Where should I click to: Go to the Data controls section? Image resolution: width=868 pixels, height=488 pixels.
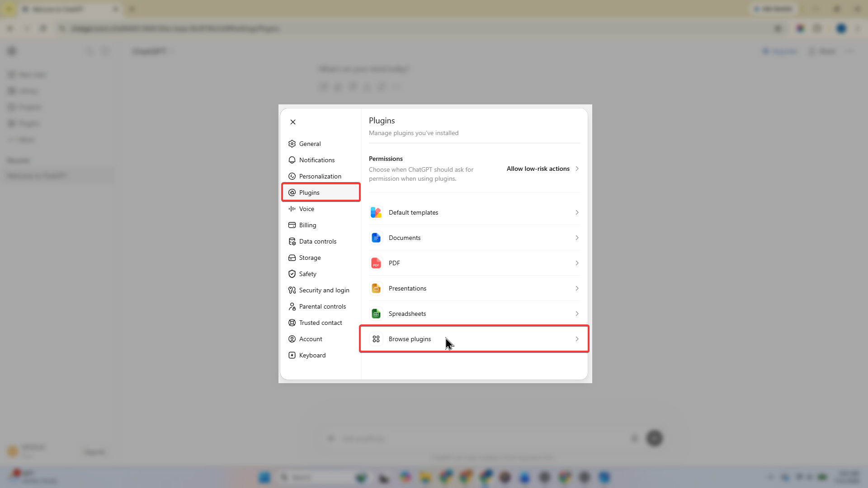[x=321, y=241]
